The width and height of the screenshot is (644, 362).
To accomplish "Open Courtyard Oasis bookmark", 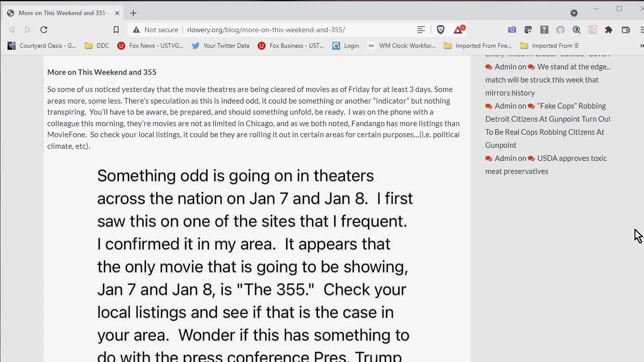I will coord(42,45).
